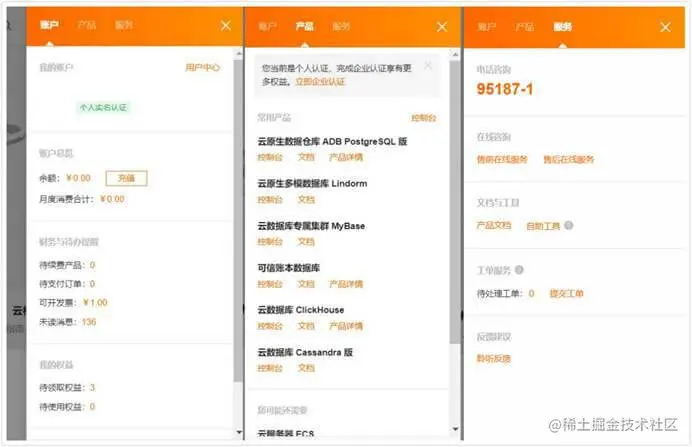Screen dimensions: 692x447
Task: Click the 95187-1 phone number
Action: coord(505,89)
